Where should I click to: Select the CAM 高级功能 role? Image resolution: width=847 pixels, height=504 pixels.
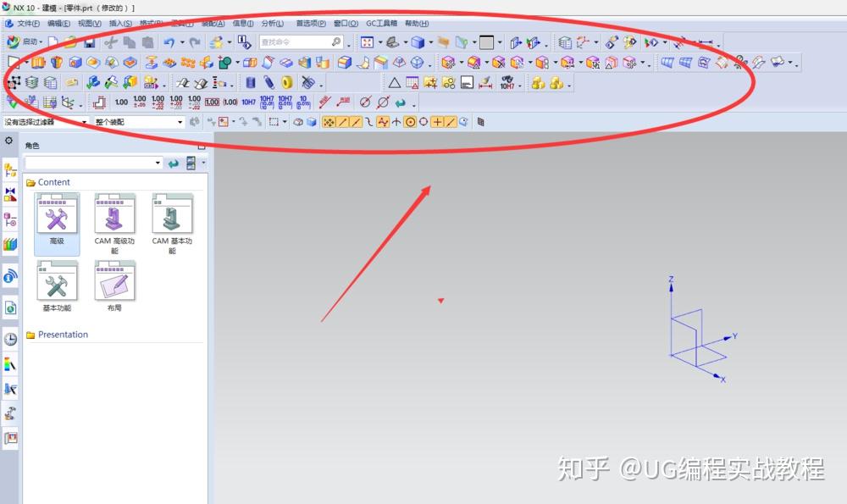pos(114,224)
